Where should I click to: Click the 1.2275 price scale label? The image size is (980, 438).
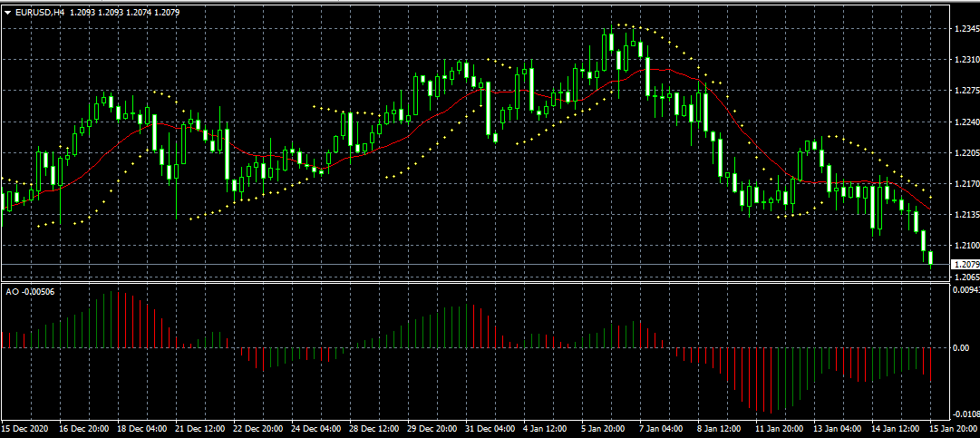[x=965, y=91]
